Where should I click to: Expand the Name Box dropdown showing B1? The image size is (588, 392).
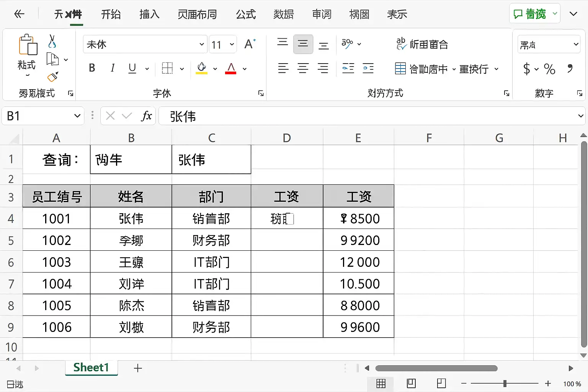click(77, 116)
